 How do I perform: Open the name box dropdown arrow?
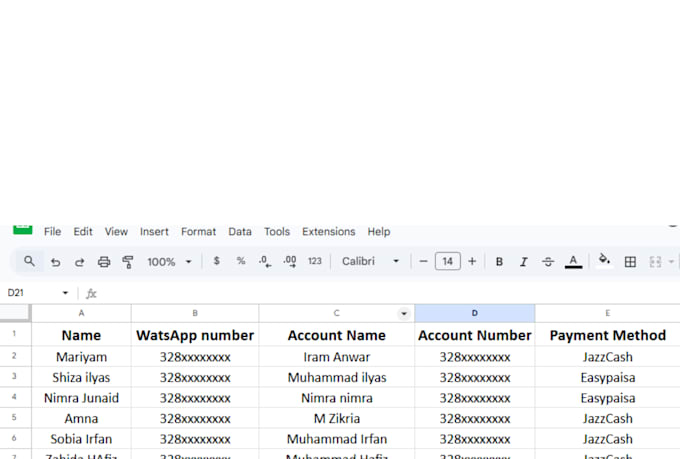coord(65,293)
